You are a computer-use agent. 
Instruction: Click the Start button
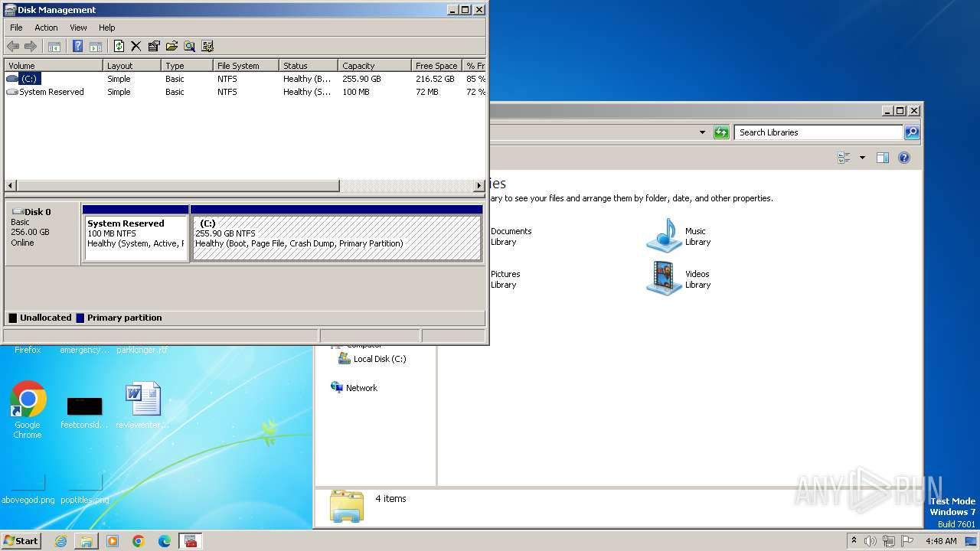coord(21,540)
